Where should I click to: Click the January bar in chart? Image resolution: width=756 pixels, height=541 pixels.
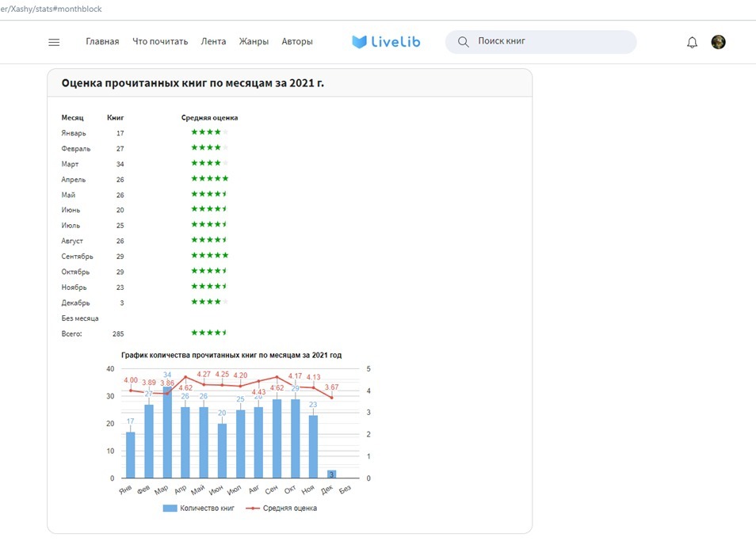(x=131, y=455)
